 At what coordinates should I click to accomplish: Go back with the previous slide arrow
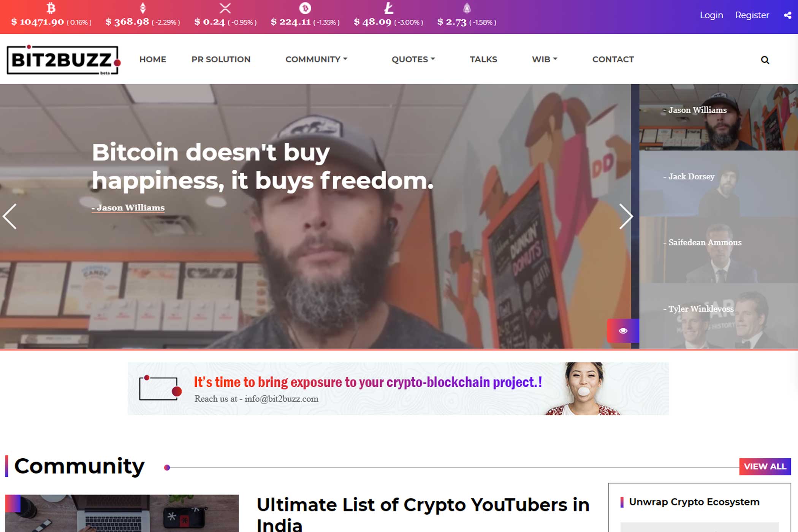click(10, 216)
